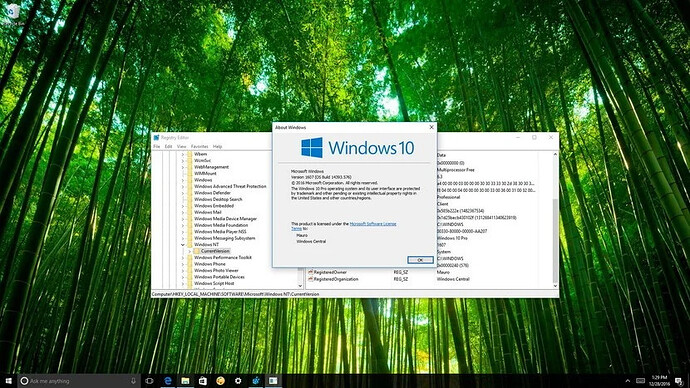Open the View menu in Registry Editor
The width and height of the screenshot is (690, 388).
[181, 146]
